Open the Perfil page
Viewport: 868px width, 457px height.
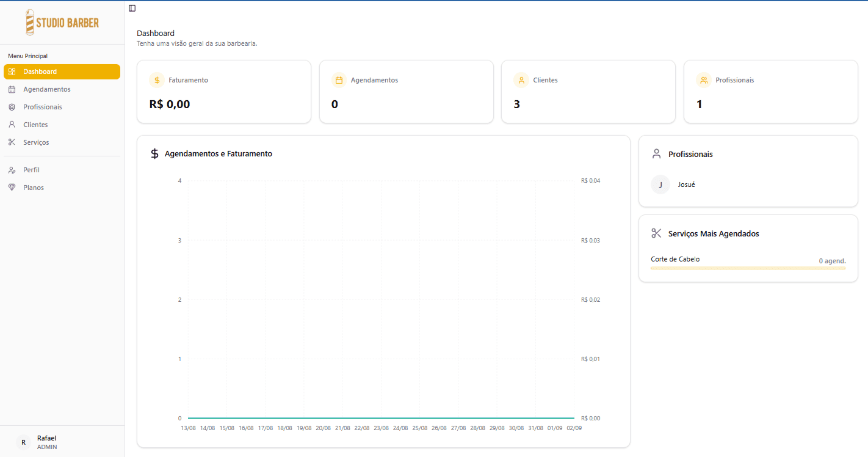[31, 170]
